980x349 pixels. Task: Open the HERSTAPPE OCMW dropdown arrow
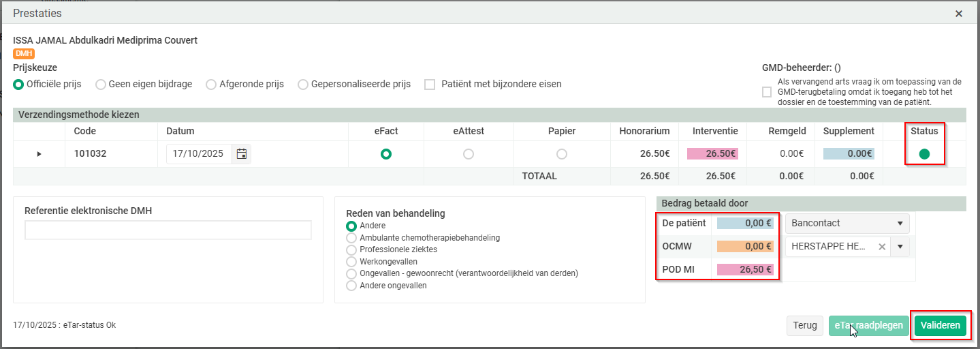coord(900,247)
